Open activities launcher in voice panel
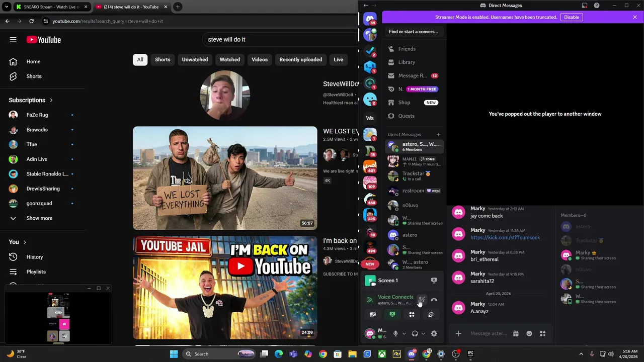This screenshot has height=362, width=644. point(412,314)
